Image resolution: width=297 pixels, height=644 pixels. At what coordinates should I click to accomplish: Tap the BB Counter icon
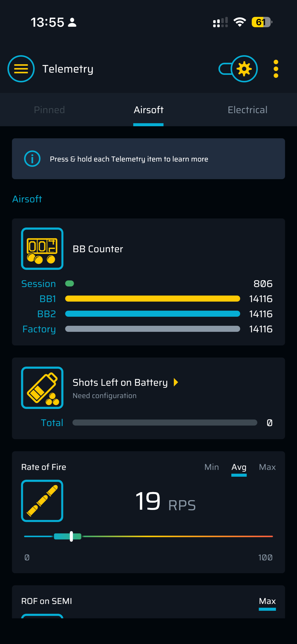pyautogui.click(x=42, y=249)
